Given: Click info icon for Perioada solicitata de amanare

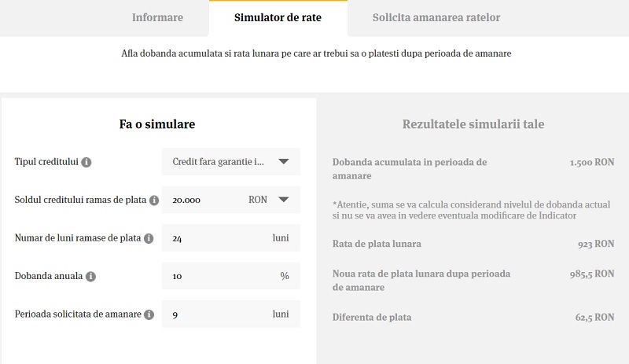Looking at the screenshot, I should click(149, 314).
